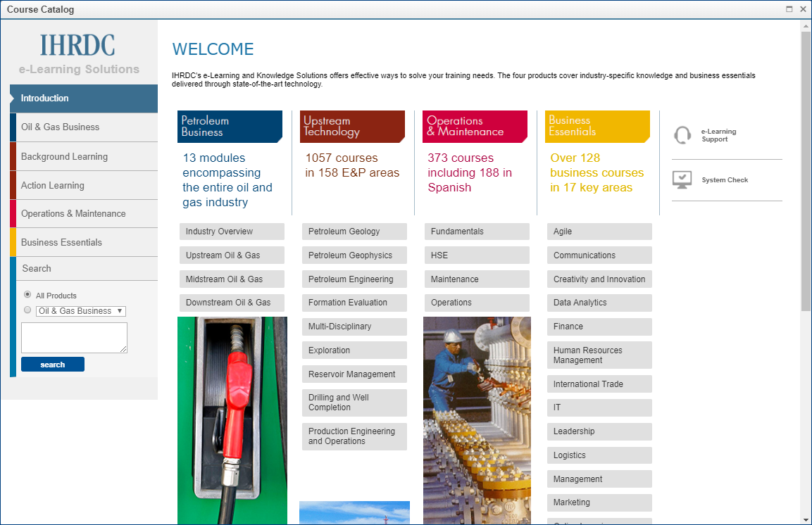
Task: Open the Petroleum Geology area
Action: [x=354, y=232]
